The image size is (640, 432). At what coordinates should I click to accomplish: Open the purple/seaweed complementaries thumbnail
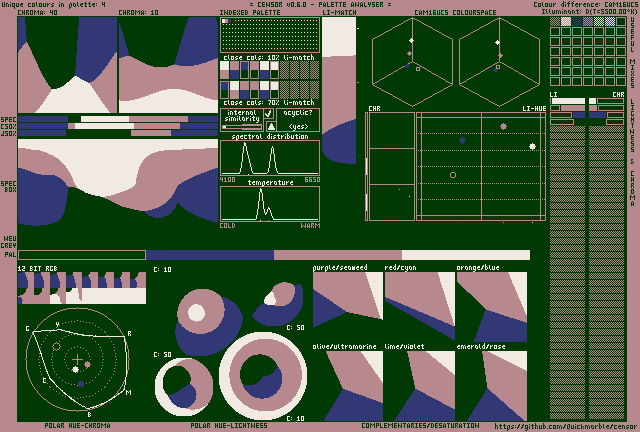point(348,307)
